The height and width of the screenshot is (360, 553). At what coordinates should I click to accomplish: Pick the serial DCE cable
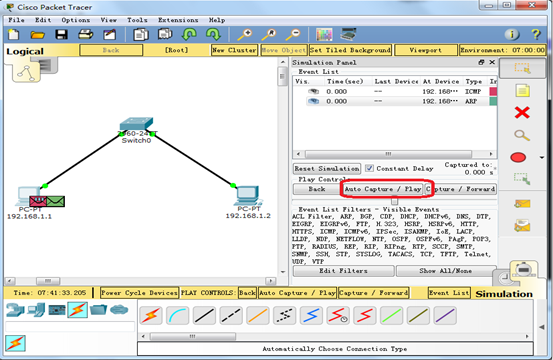[338, 316]
